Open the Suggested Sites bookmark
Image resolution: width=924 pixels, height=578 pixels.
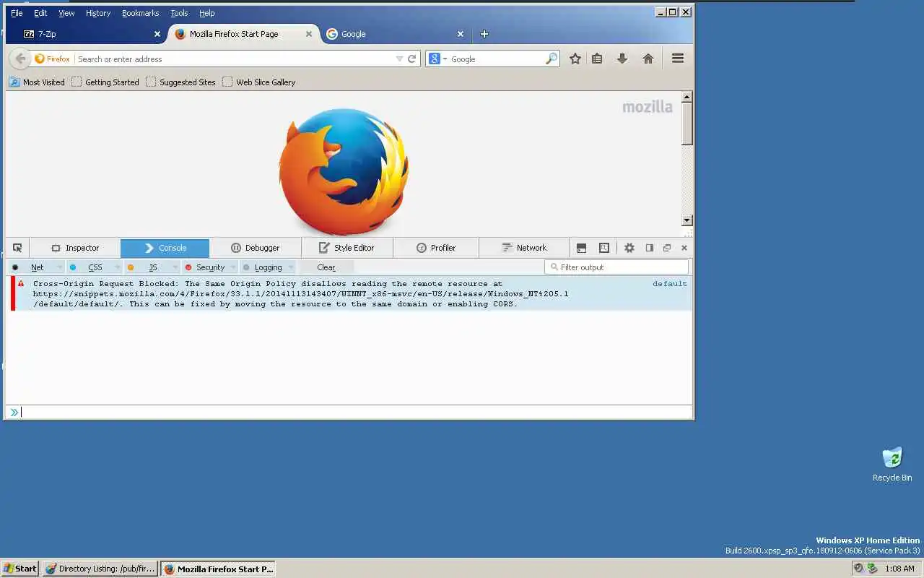click(180, 82)
